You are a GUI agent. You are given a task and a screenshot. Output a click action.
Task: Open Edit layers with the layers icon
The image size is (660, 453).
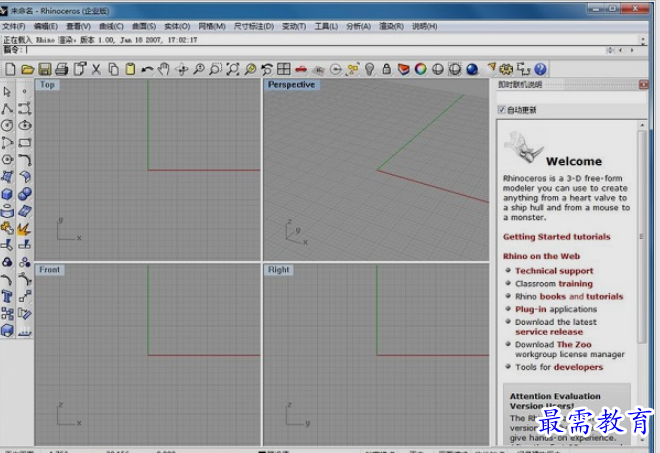(404, 69)
